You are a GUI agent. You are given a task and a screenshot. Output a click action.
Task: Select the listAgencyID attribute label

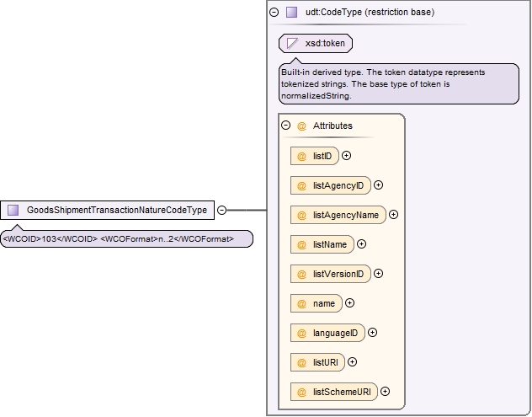click(338, 185)
